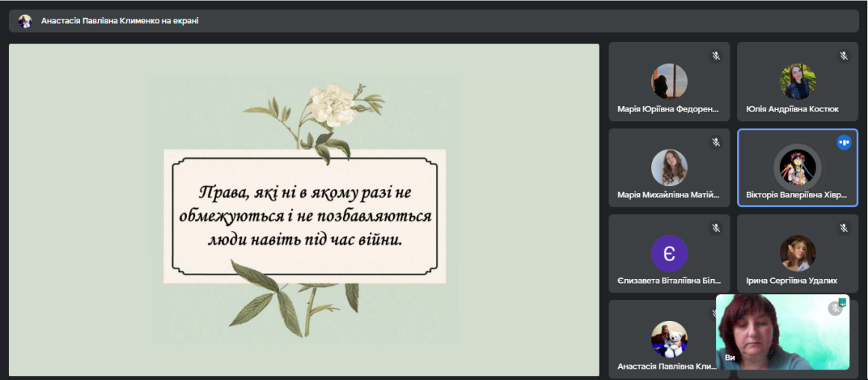The height and width of the screenshot is (380, 868).
Task: Click the name label 'Марія Юріївна Федорен...'
Action: point(668,109)
